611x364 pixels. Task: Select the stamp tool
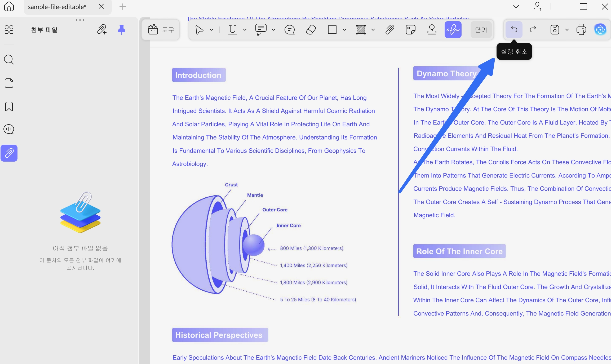point(432,30)
